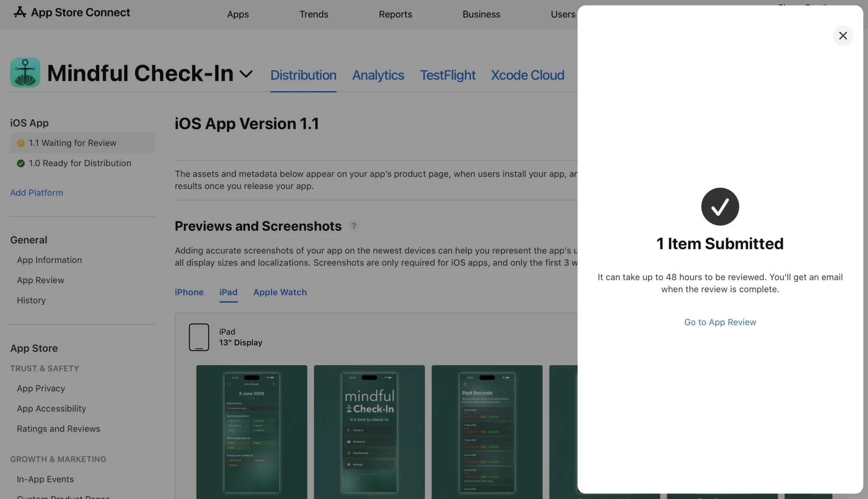Open the Past Records screenshot thumbnail
This screenshot has width=868, height=499.
[x=487, y=432]
